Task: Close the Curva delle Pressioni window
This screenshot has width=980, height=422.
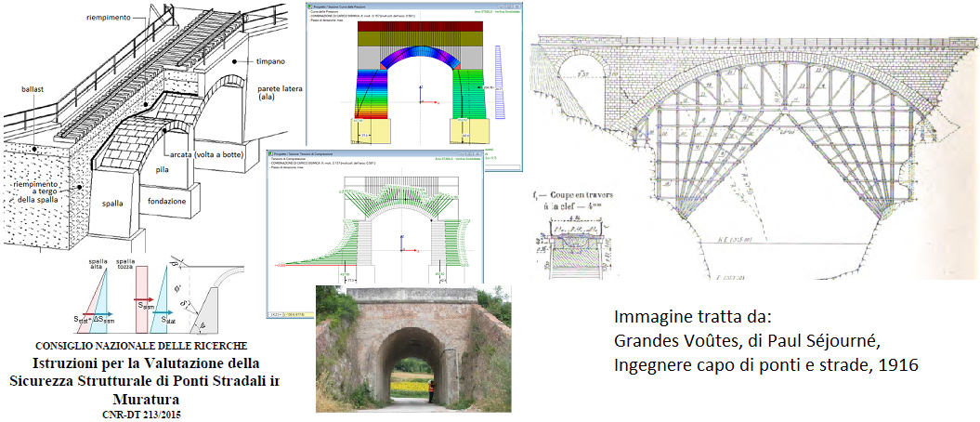Action: (516, 7)
